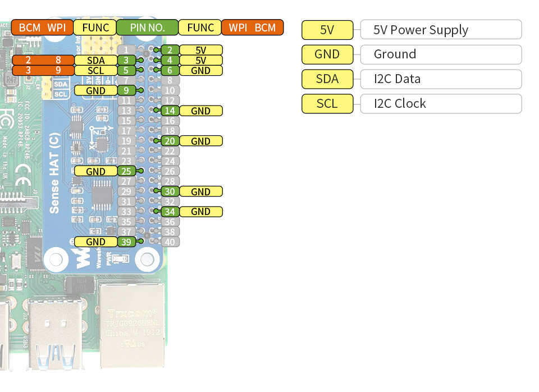Viewport: 539px width, 392px height.
Task: Select green pin number 25
Action: [126, 171]
